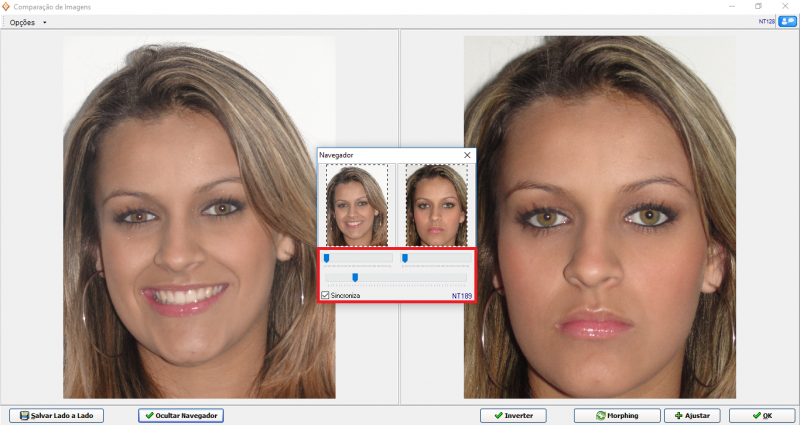Viewport: 800px width, 425px height.
Task: Close the Navegador panel
Action: pyautogui.click(x=467, y=155)
